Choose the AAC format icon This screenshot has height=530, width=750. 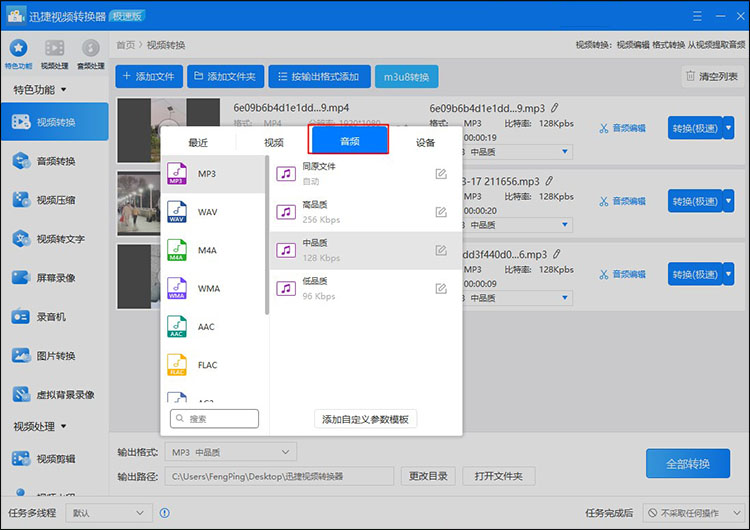[x=176, y=327]
